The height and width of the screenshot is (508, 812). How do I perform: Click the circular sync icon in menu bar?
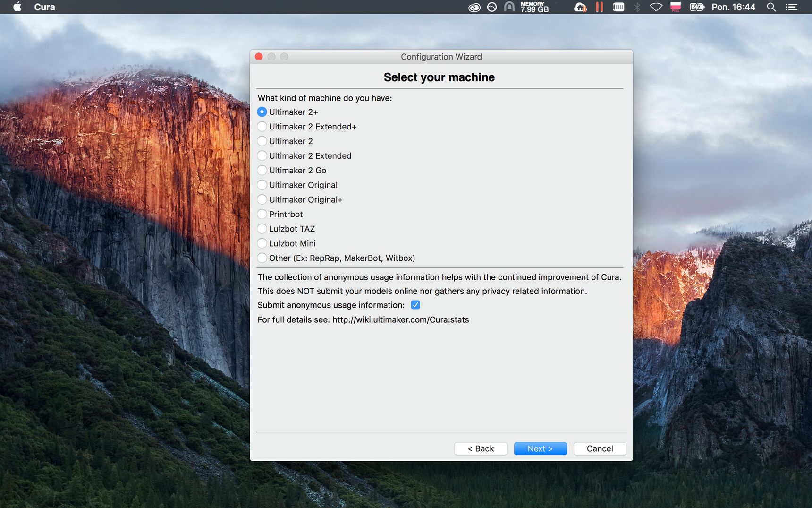click(x=492, y=7)
